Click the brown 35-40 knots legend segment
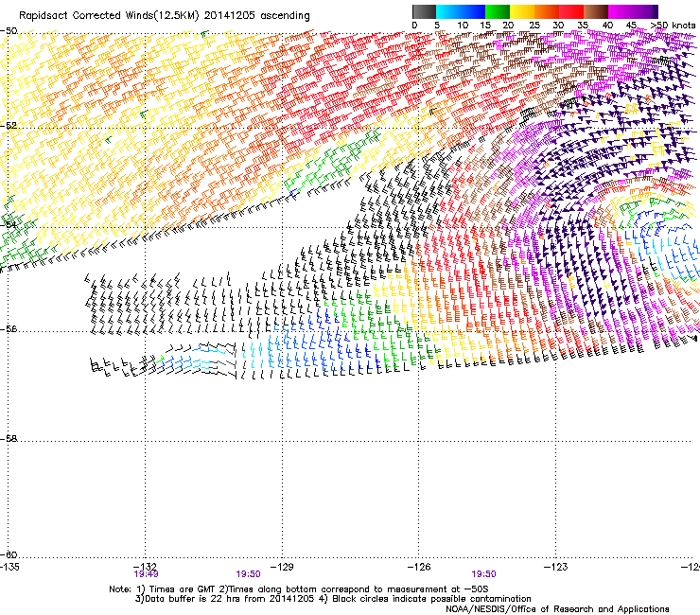Viewport: 700px width, 615px height. [x=596, y=11]
